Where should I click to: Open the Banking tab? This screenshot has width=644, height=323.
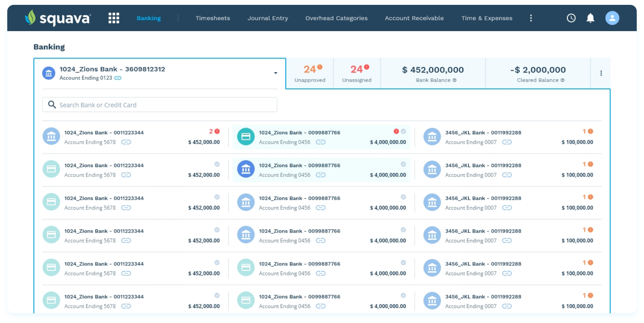coord(148,18)
